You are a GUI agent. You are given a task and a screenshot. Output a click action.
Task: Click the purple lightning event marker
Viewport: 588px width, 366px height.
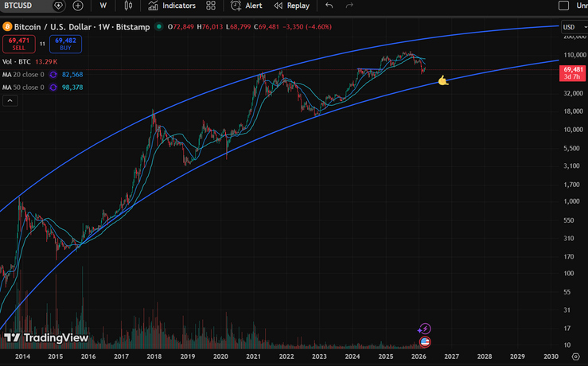pyautogui.click(x=424, y=329)
